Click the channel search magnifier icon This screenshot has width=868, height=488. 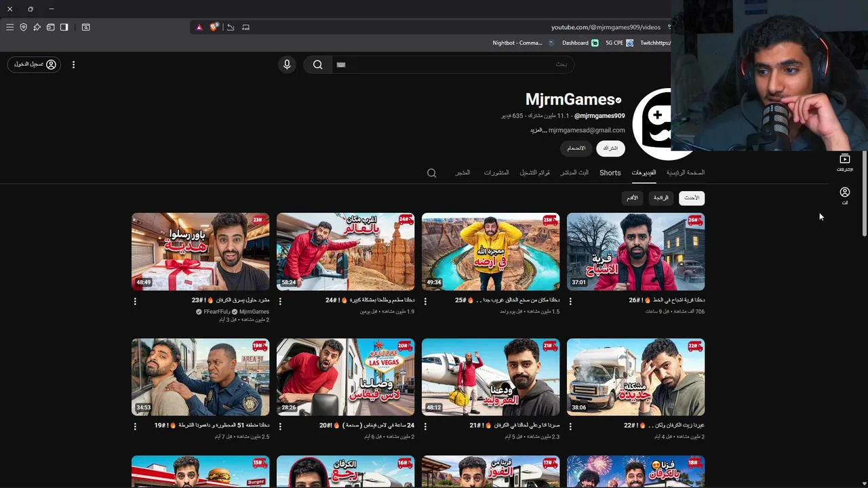[431, 174]
